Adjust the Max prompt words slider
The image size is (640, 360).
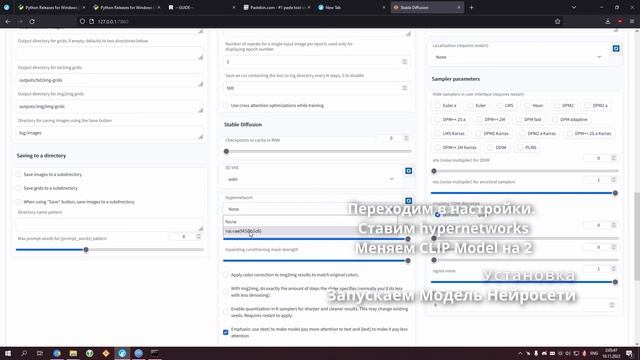[x=109, y=249]
